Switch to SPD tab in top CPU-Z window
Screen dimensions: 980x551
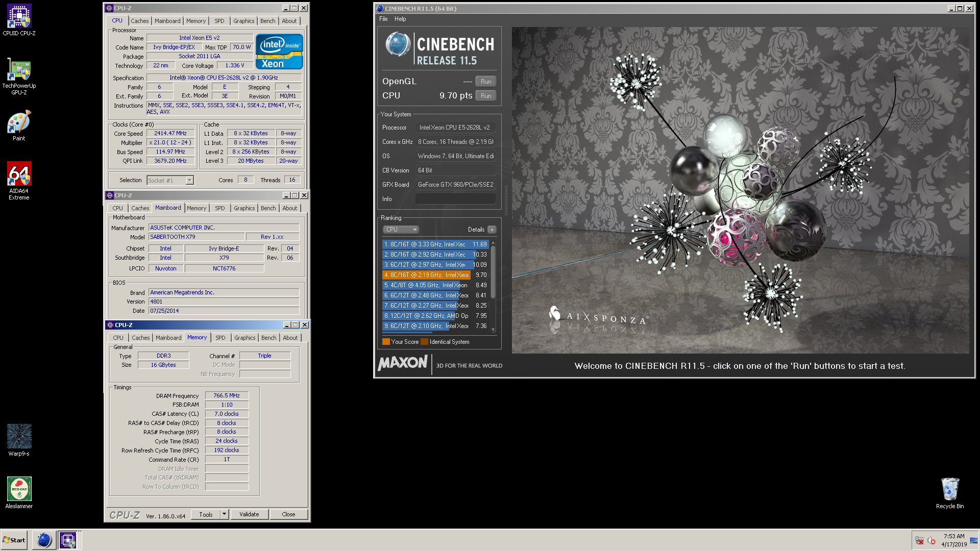click(219, 21)
